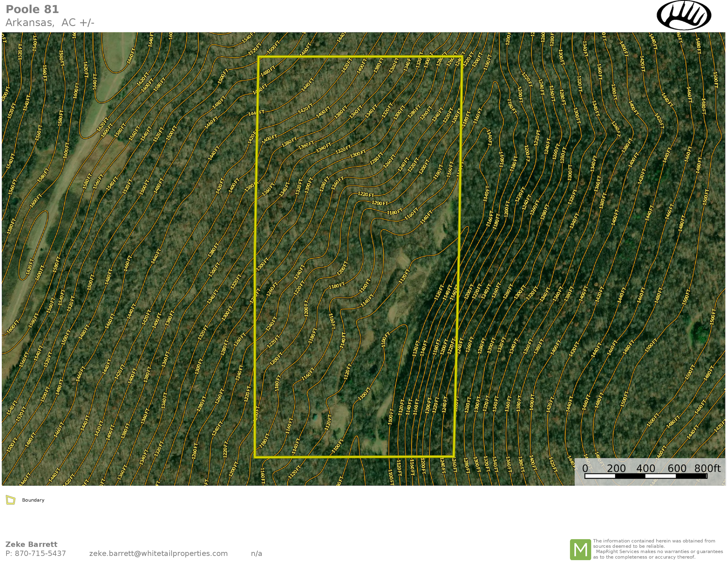The height and width of the screenshot is (563, 728).
Task: Click the 0 mark on scale bar
Action: (x=585, y=468)
